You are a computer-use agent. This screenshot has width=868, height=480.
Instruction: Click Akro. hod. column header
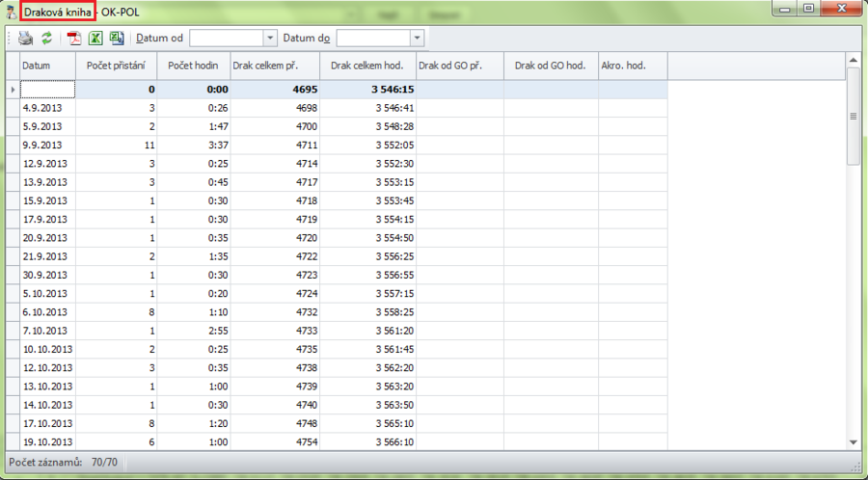[x=632, y=66]
